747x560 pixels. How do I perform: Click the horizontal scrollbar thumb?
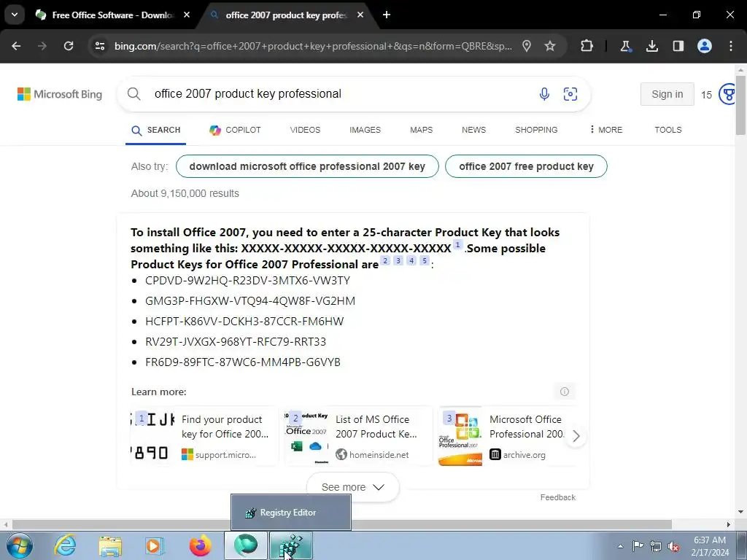point(341,524)
